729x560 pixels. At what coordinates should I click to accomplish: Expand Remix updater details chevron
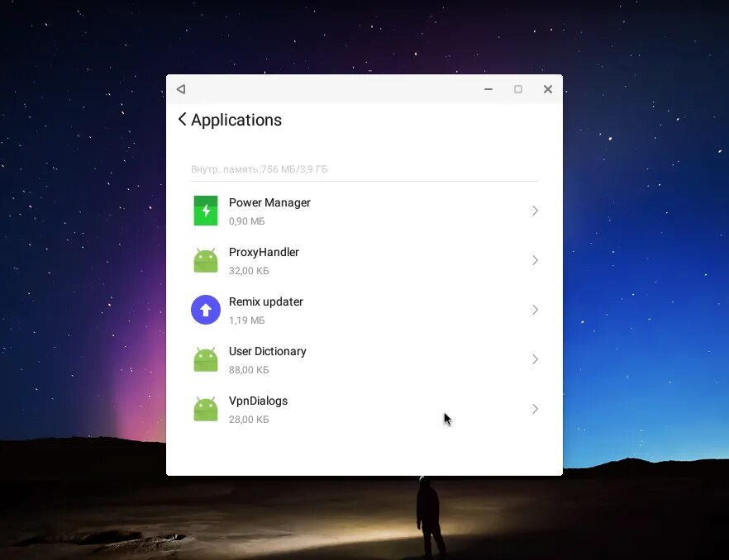[535, 310]
